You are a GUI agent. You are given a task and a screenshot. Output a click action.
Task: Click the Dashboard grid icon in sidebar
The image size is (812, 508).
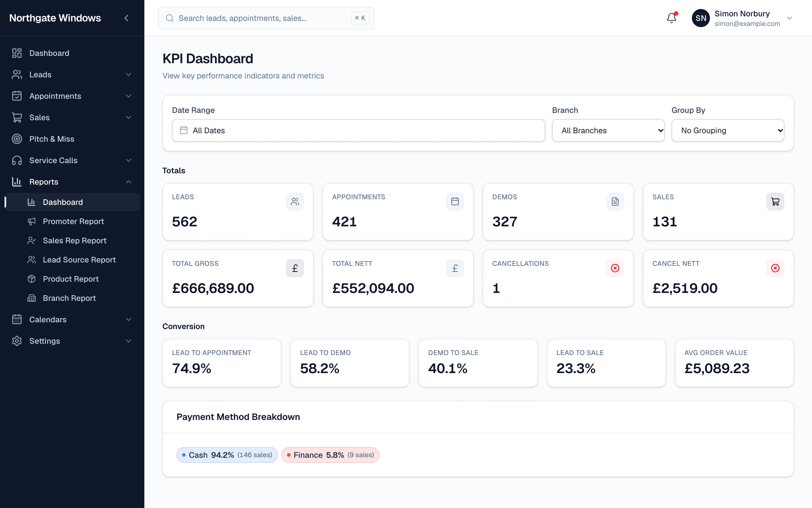tap(17, 53)
